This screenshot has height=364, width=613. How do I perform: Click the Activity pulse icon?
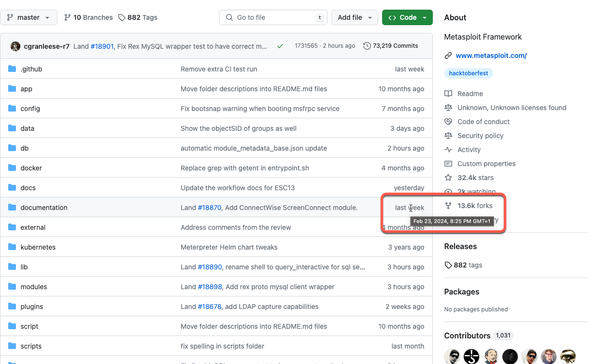point(449,150)
